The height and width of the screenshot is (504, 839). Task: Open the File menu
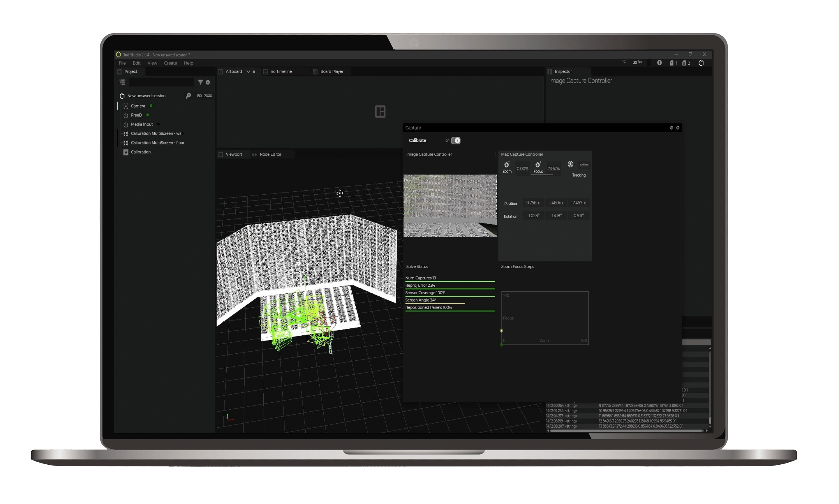(122, 63)
